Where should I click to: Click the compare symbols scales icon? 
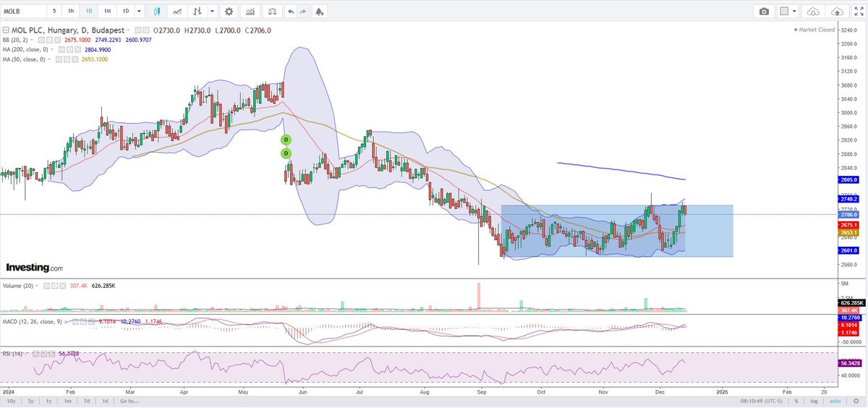[x=271, y=12]
